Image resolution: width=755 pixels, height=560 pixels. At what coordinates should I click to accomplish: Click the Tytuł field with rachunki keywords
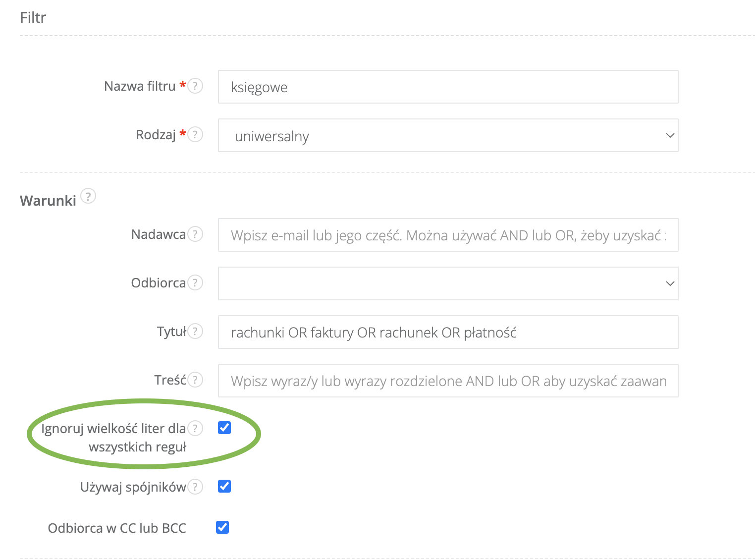[448, 332]
